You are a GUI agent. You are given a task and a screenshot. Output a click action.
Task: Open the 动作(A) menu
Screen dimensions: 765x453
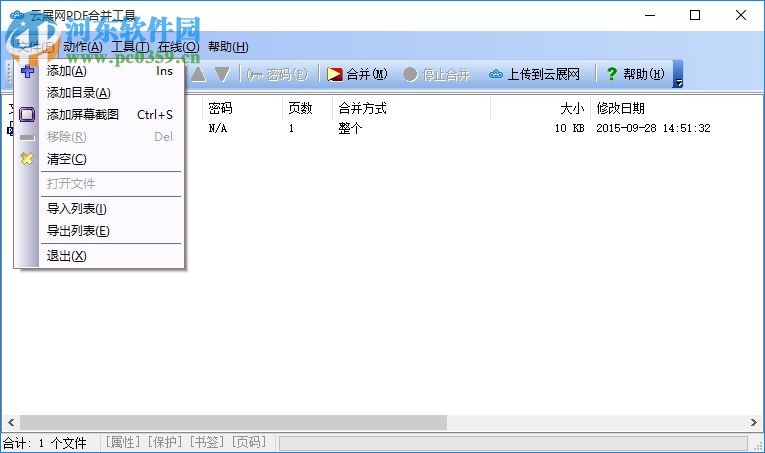83,47
